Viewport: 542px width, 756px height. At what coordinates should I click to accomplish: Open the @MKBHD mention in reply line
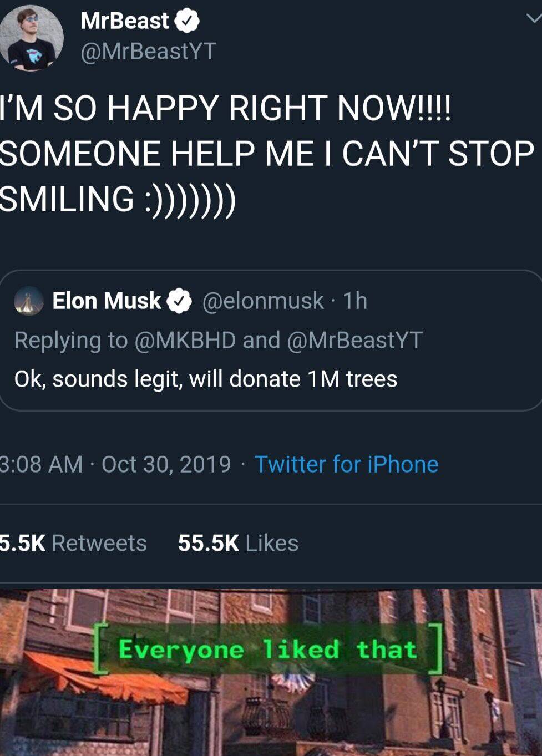185,340
